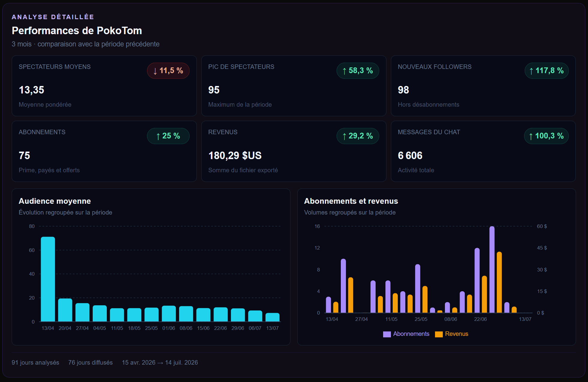Click the Hors désabonnements caption
Screen dimensions: 588x382
428,105
